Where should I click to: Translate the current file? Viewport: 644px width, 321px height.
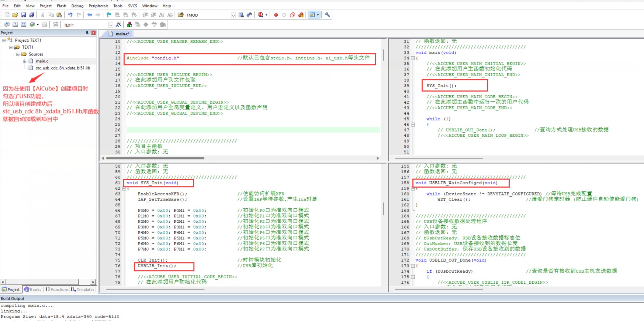coord(7,24)
